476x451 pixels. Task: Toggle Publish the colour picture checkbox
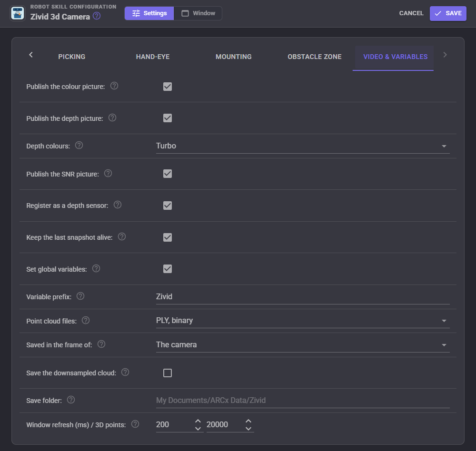tap(168, 87)
